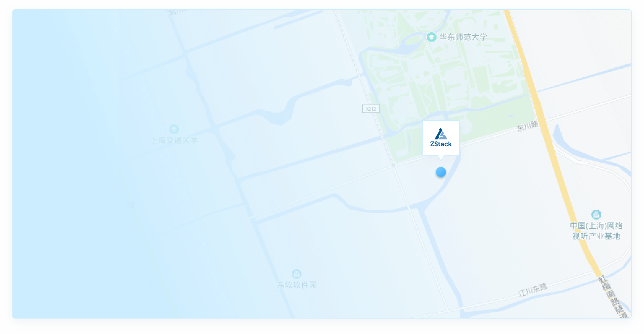Screen dimensions: 644x334
Task: Click the 上海交通大学 place label
Action: pos(174,140)
